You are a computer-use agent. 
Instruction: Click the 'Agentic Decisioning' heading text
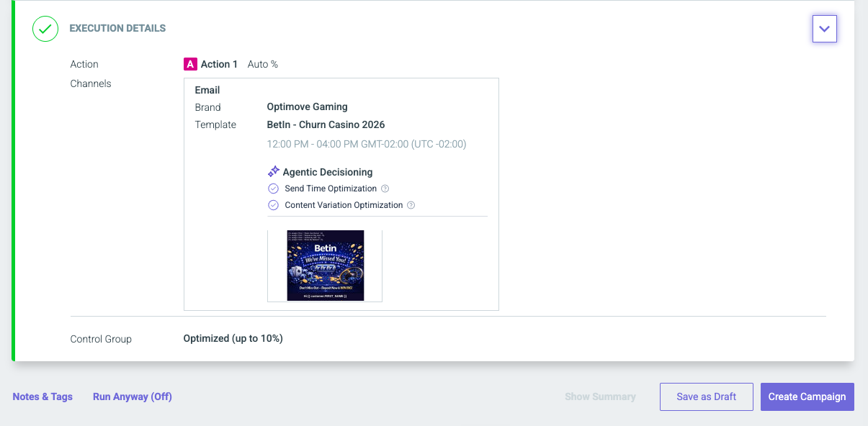point(328,172)
